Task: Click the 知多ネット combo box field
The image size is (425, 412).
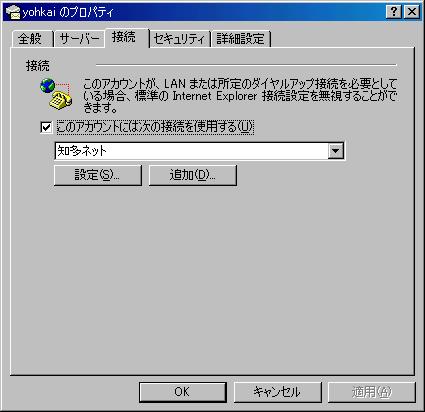Action: (199, 151)
